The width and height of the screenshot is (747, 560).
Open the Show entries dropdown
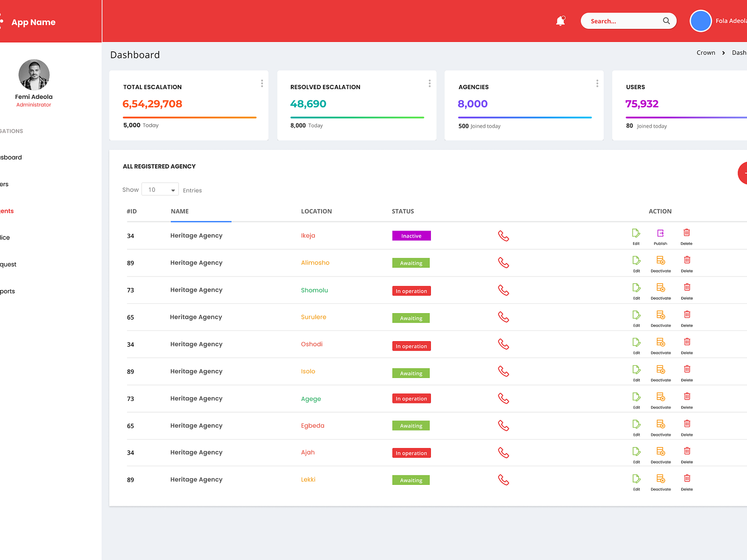[x=160, y=189]
